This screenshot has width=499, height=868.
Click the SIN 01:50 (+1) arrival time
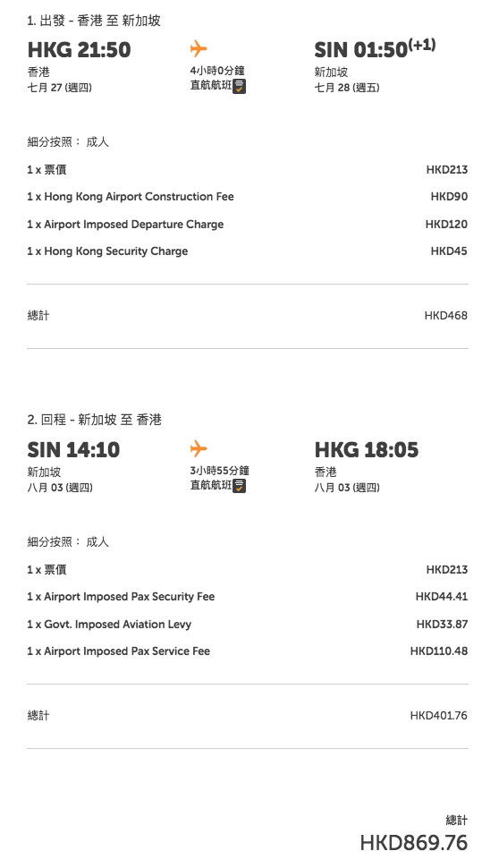[375, 48]
